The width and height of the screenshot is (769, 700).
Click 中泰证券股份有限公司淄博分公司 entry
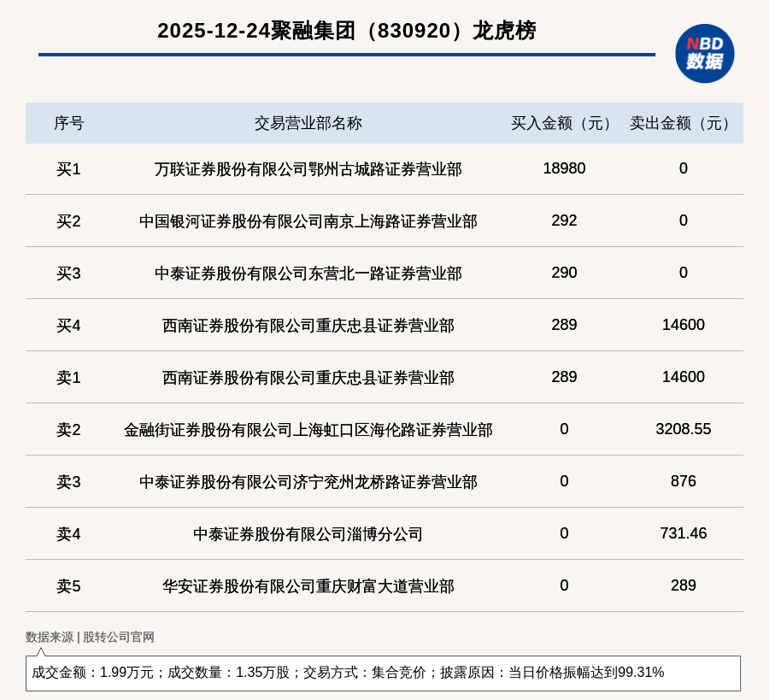click(308, 534)
